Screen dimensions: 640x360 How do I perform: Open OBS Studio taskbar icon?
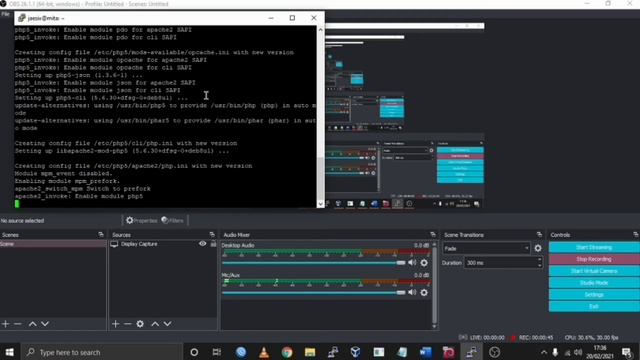tap(494, 352)
